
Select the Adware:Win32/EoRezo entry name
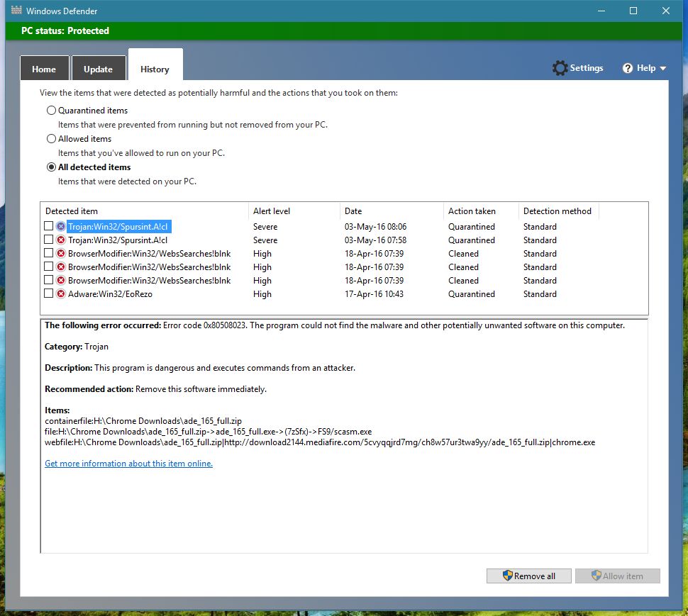click(x=110, y=293)
